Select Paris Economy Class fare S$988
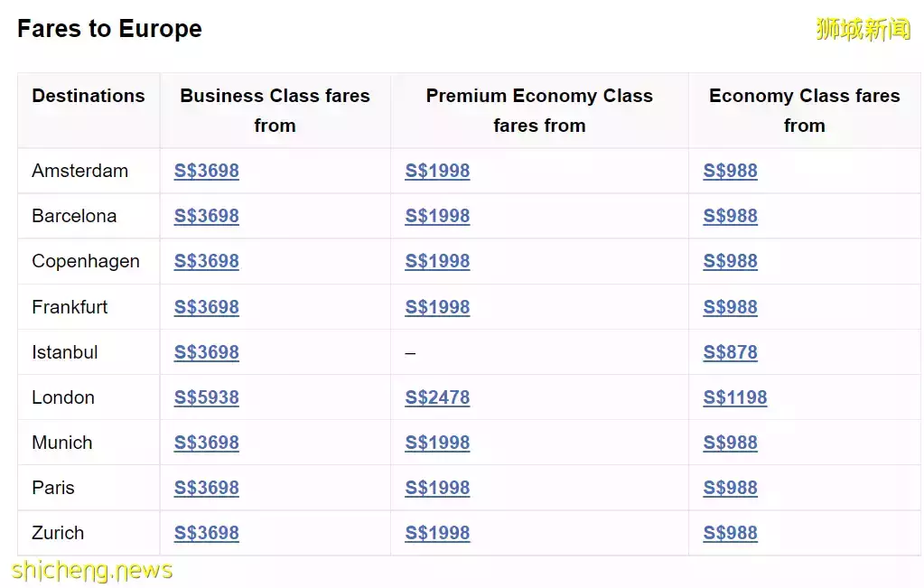The width and height of the screenshot is (924, 588). click(x=730, y=488)
